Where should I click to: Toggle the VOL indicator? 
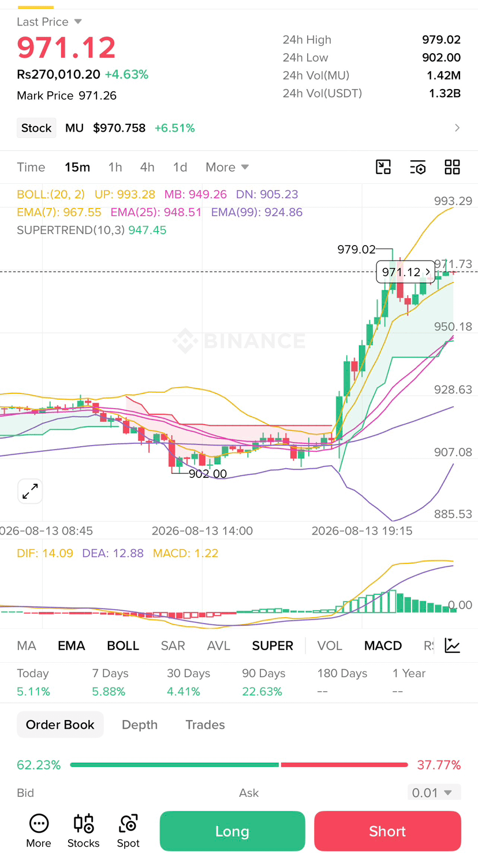click(x=330, y=646)
